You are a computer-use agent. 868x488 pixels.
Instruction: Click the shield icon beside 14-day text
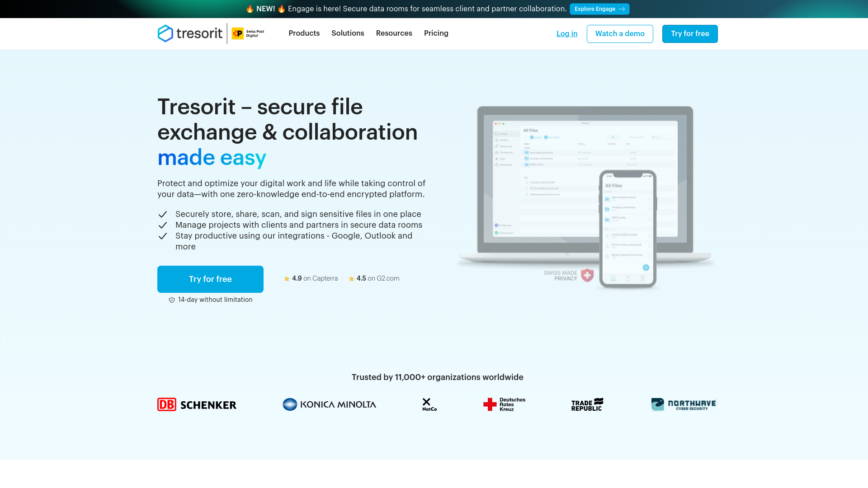pyautogui.click(x=171, y=300)
